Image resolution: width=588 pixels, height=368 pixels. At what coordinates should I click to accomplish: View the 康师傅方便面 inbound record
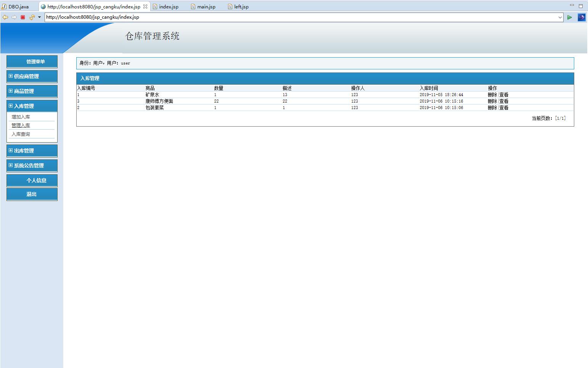tap(504, 101)
